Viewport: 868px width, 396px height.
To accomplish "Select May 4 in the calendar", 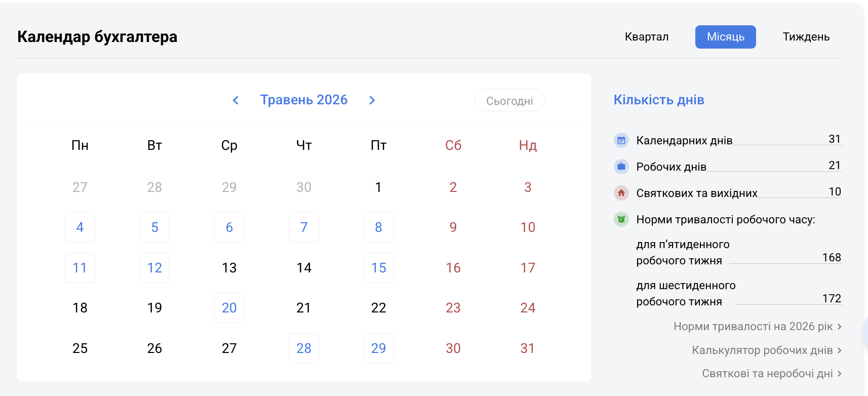I will point(80,227).
